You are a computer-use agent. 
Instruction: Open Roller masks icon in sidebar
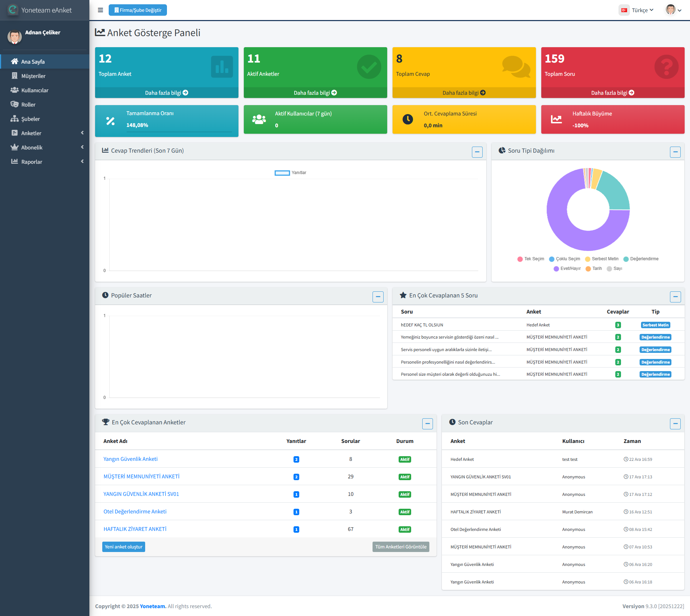15,104
